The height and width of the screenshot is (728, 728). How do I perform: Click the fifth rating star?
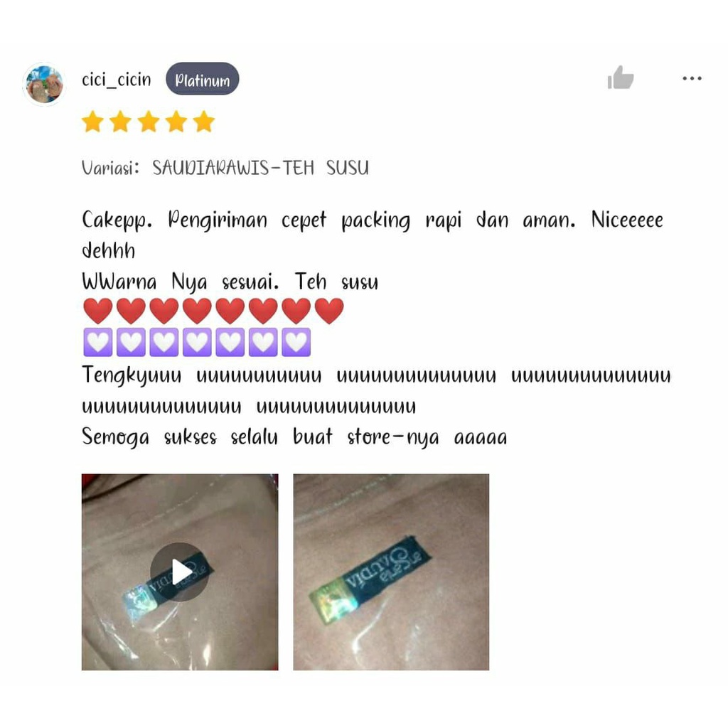[x=204, y=122]
